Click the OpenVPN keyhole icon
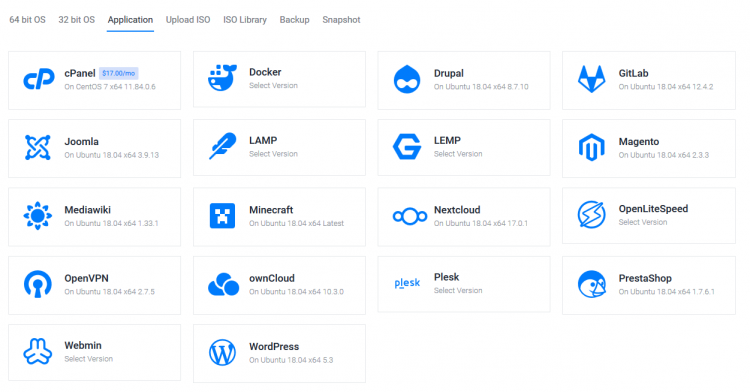This screenshot has height=392, width=750. pos(38,284)
